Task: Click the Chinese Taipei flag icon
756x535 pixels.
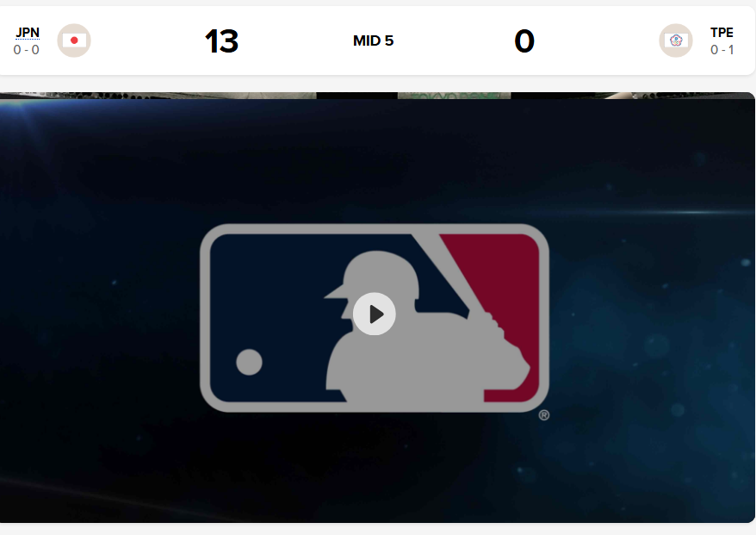Action: (x=676, y=40)
